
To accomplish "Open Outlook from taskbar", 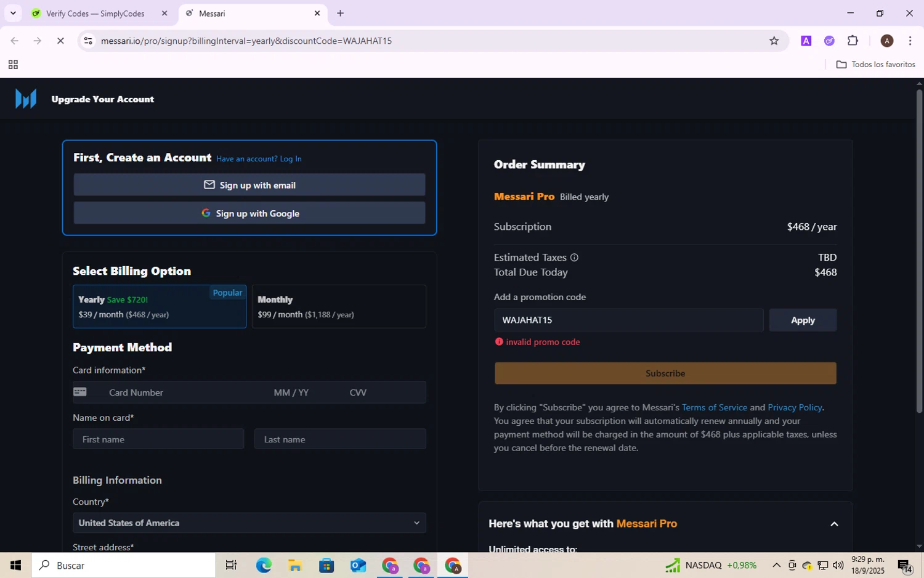I will [358, 565].
